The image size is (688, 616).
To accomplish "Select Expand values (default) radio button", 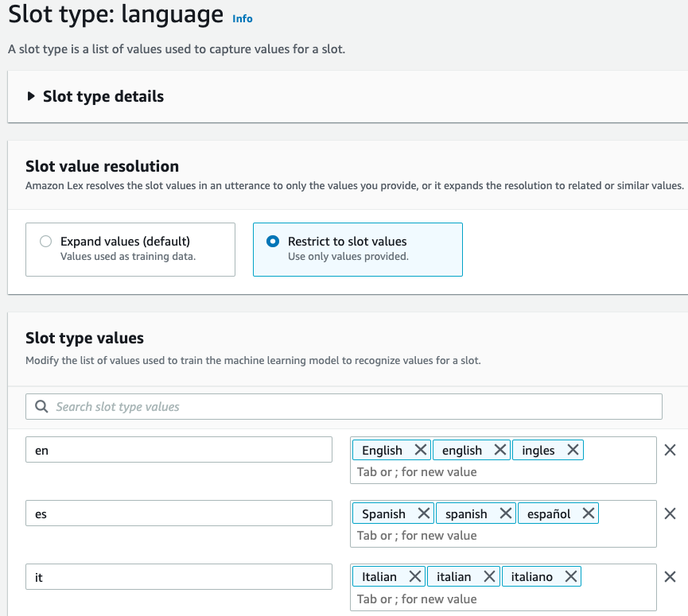I will 45,241.
